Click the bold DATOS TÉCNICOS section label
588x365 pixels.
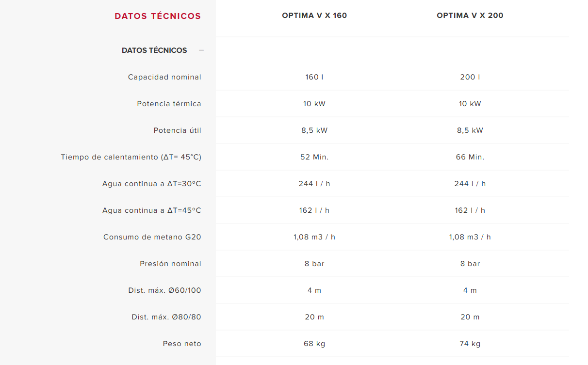click(x=154, y=50)
